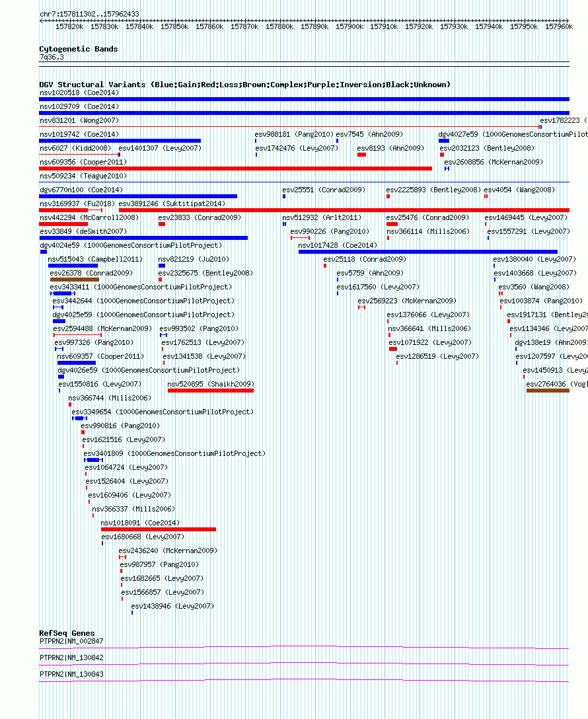588x719 pixels.
Task: Open PTPRN2|NM_002847 gene track
Action: tap(305, 648)
